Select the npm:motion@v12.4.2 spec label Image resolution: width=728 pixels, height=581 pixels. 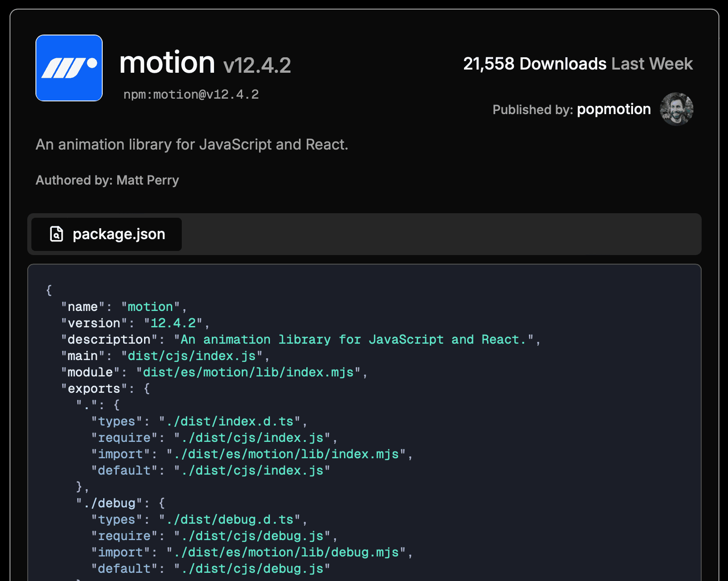[x=191, y=95]
